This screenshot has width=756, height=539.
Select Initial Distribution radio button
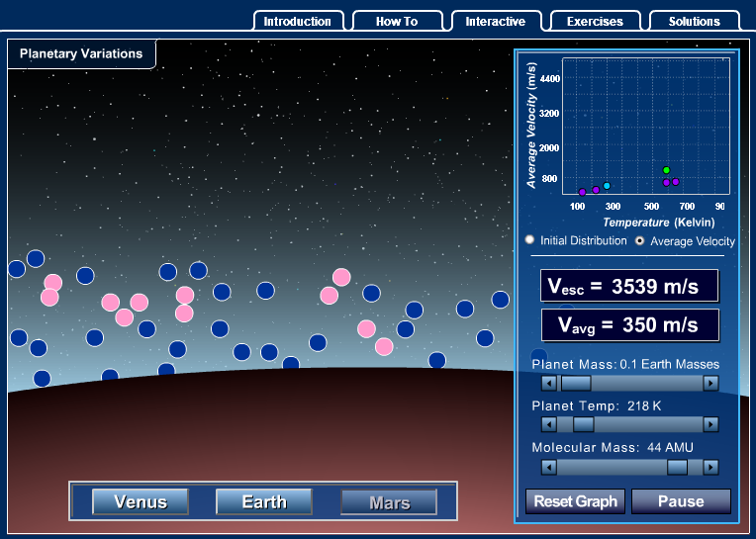(x=529, y=240)
